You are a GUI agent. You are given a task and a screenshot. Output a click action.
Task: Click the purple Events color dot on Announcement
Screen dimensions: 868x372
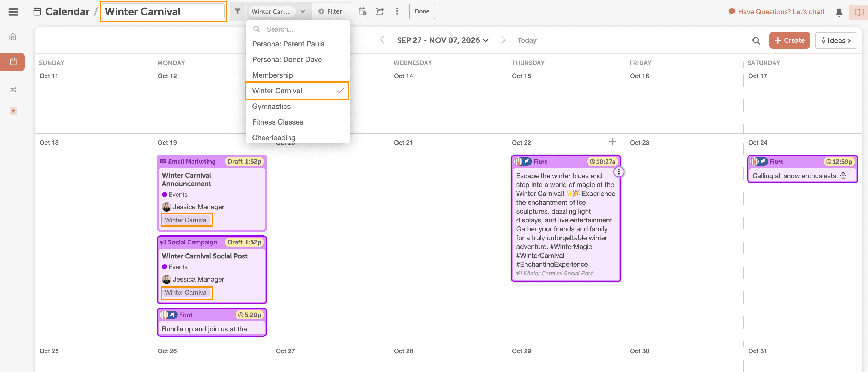coord(164,195)
